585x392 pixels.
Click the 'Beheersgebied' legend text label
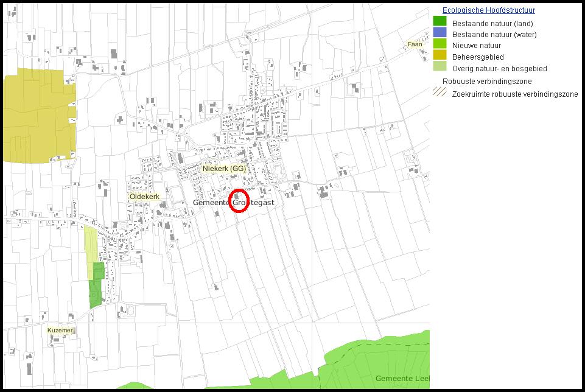478,57
